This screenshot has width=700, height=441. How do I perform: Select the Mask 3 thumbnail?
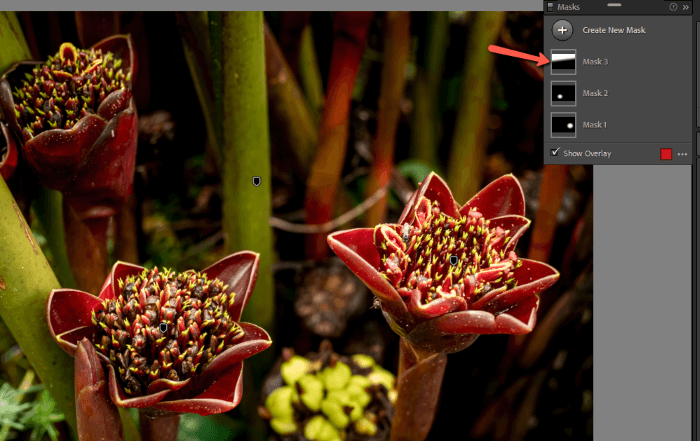[563, 62]
